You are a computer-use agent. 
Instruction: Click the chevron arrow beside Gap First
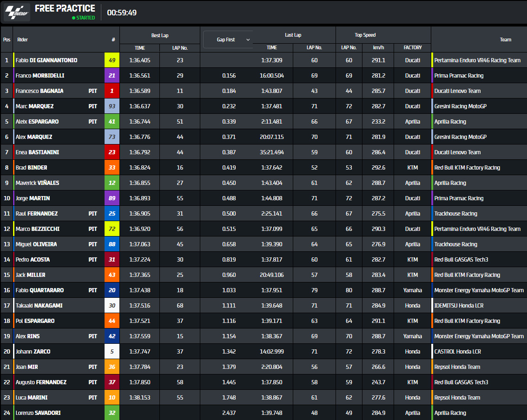pyautogui.click(x=248, y=40)
